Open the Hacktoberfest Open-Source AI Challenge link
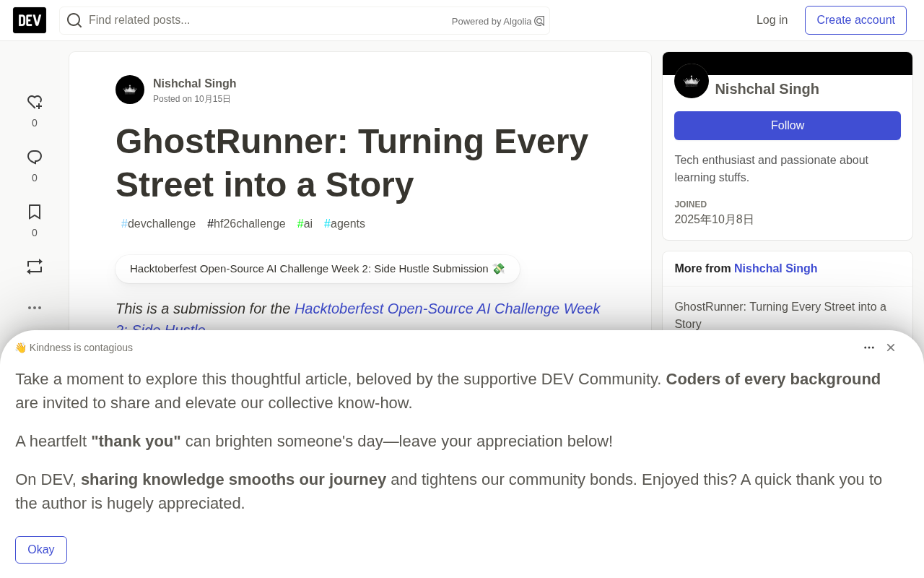 (x=358, y=319)
